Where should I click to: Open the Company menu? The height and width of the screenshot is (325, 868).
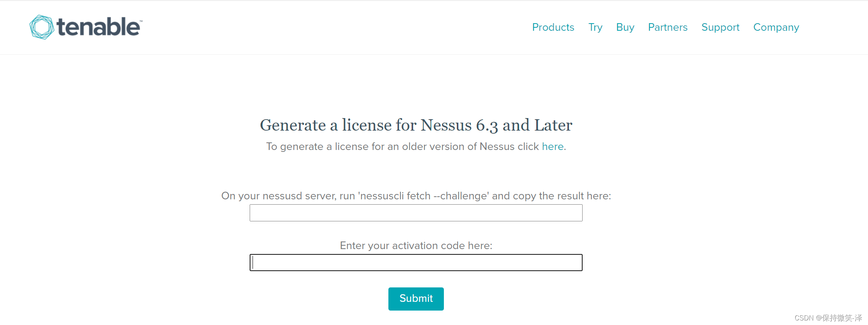(776, 27)
